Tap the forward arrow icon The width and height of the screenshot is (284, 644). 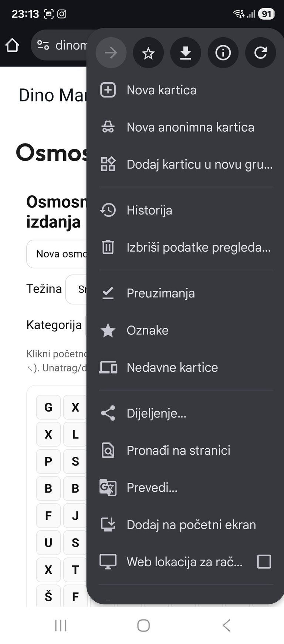[111, 53]
